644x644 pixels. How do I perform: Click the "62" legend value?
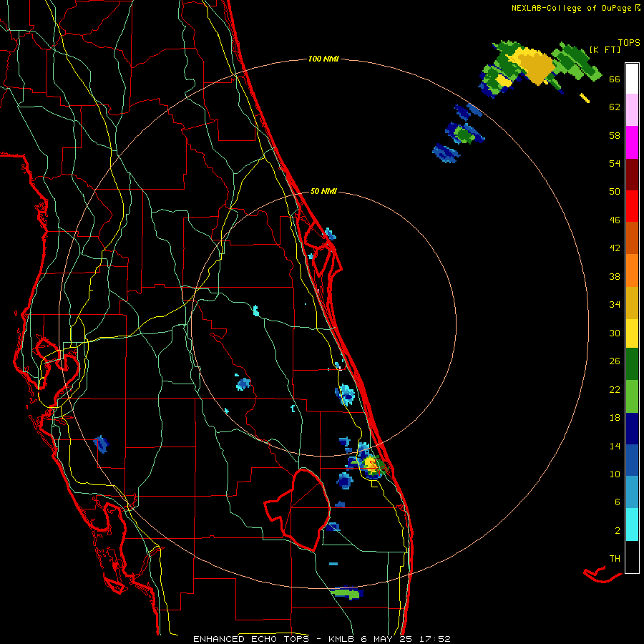pyautogui.click(x=615, y=107)
